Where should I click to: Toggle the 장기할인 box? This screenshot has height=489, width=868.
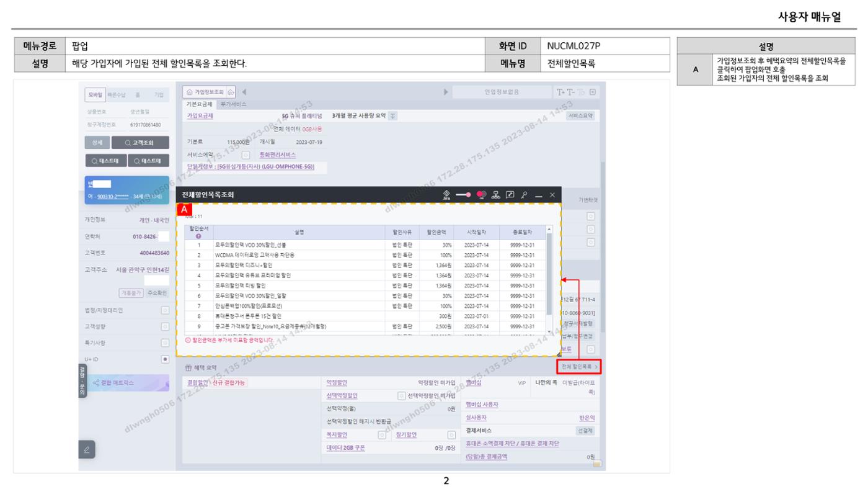(451, 435)
